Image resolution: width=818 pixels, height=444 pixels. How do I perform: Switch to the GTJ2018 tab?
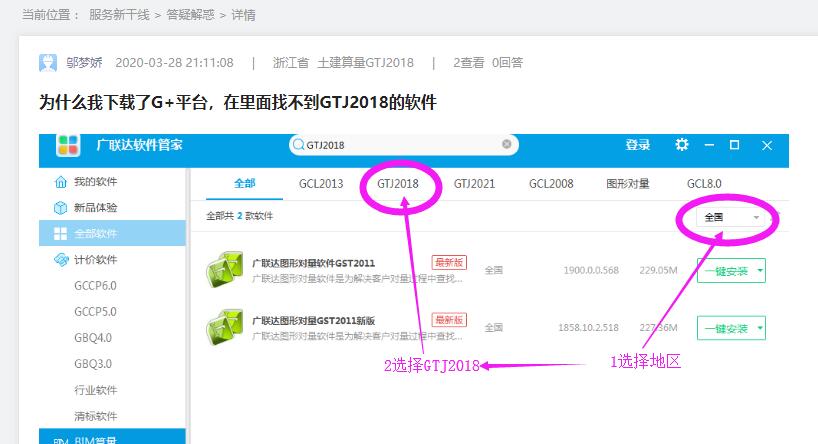[x=398, y=184]
